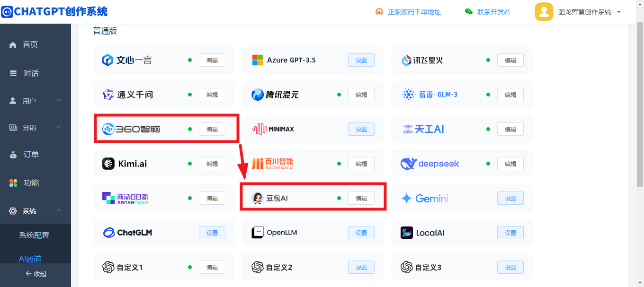Screen dimensions: 644x287
Task: Click 编辑 for 天工AI
Action: [x=510, y=129]
